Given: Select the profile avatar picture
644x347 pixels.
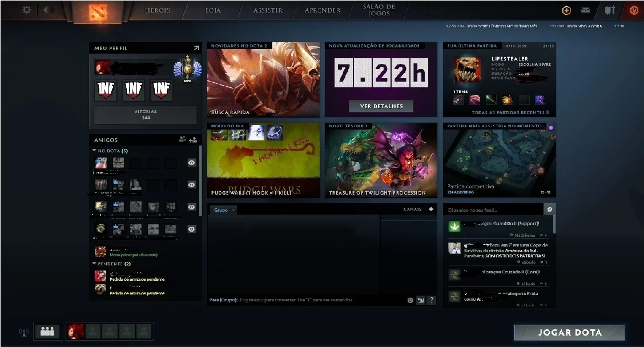Looking at the screenshot, I should [x=102, y=67].
